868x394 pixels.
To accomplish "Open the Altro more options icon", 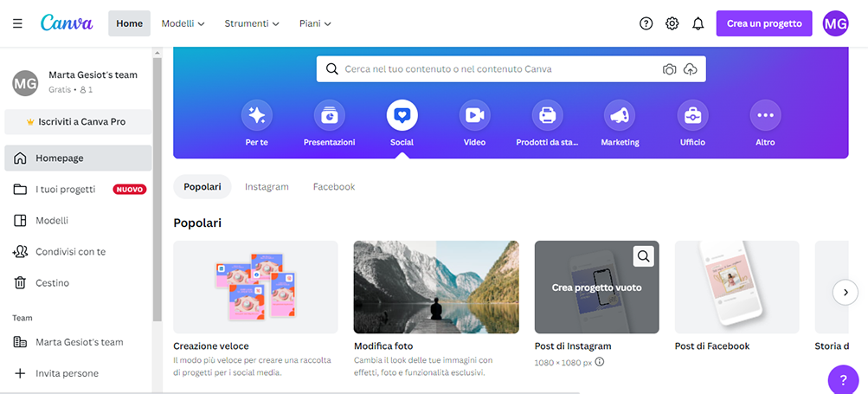I will click(764, 115).
